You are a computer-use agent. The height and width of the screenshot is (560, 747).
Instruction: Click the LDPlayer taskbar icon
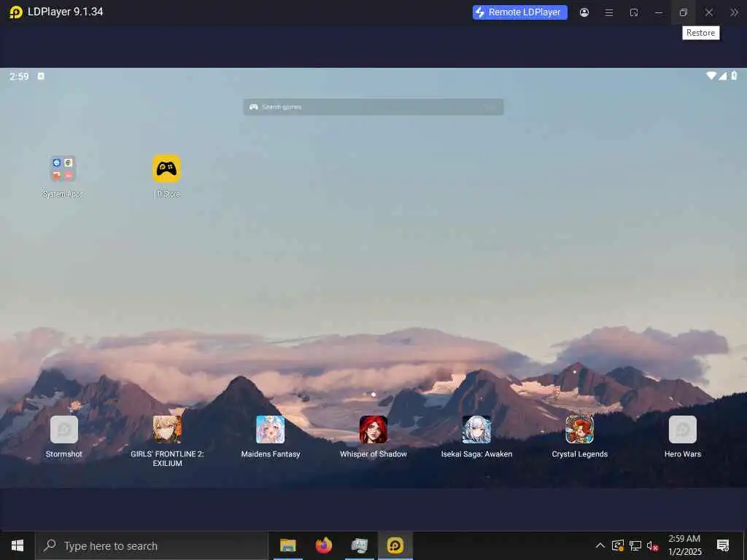point(395,545)
